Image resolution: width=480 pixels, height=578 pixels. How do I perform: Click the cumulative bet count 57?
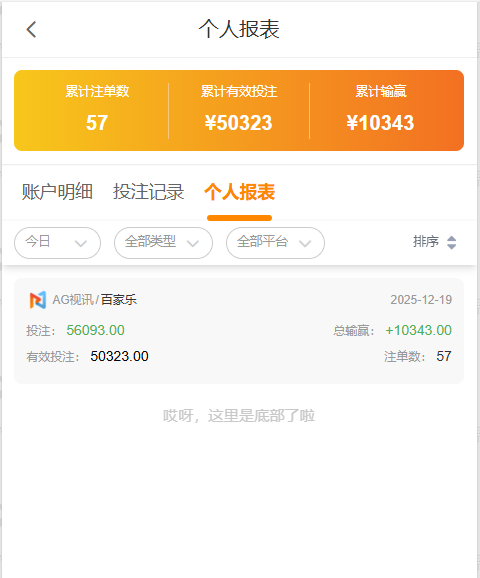click(x=97, y=123)
